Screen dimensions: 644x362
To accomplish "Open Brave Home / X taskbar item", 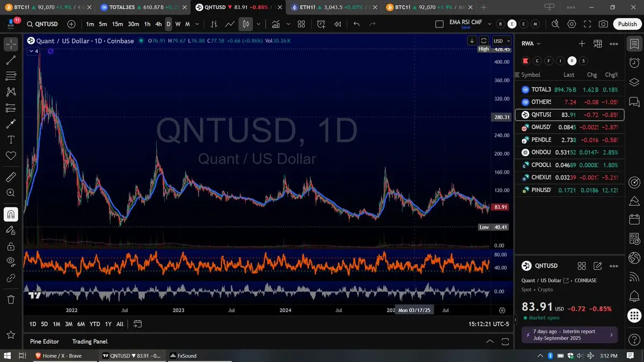I will pyautogui.click(x=65, y=356).
